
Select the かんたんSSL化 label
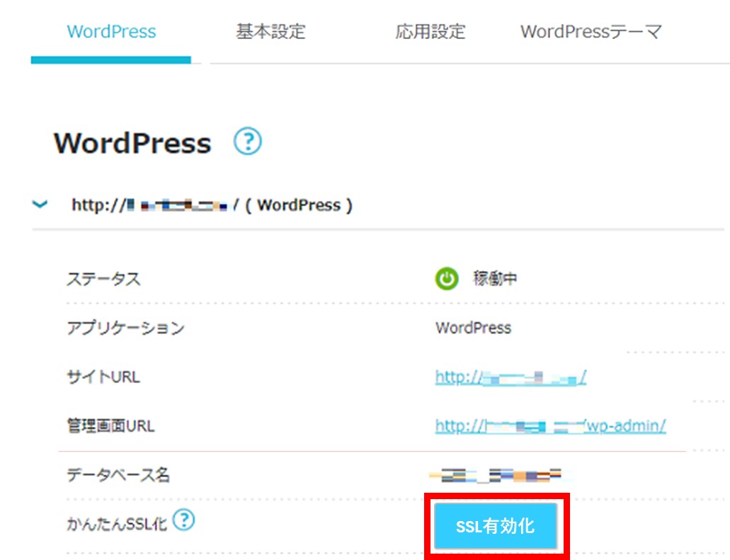point(117,524)
